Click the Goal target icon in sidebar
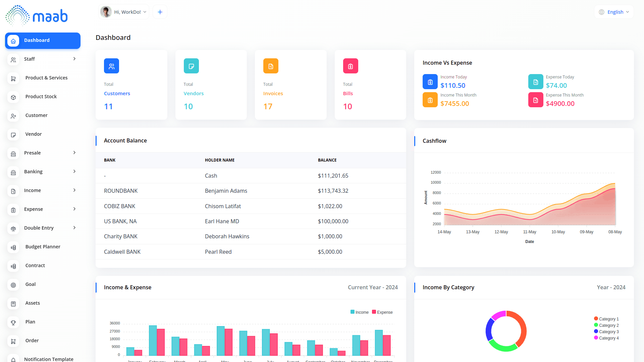Image resolution: width=644 pixels, height=362 pixels. pyautogui.click(x=13, y=285)
